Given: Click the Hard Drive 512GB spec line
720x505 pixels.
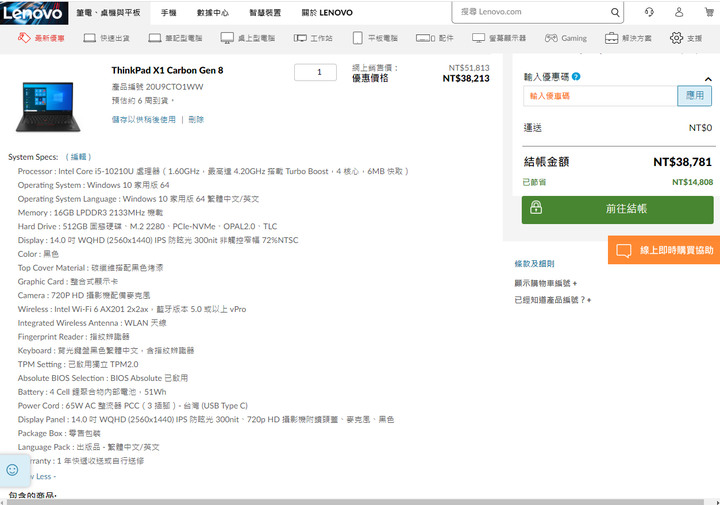Looking at the screenshot, I should point(147,226).
